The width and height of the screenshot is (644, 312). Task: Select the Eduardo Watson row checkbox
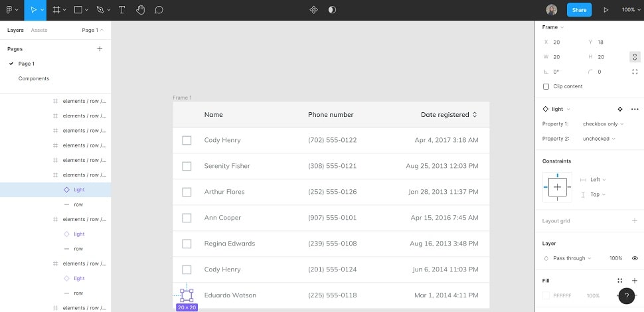pos(187,295)
